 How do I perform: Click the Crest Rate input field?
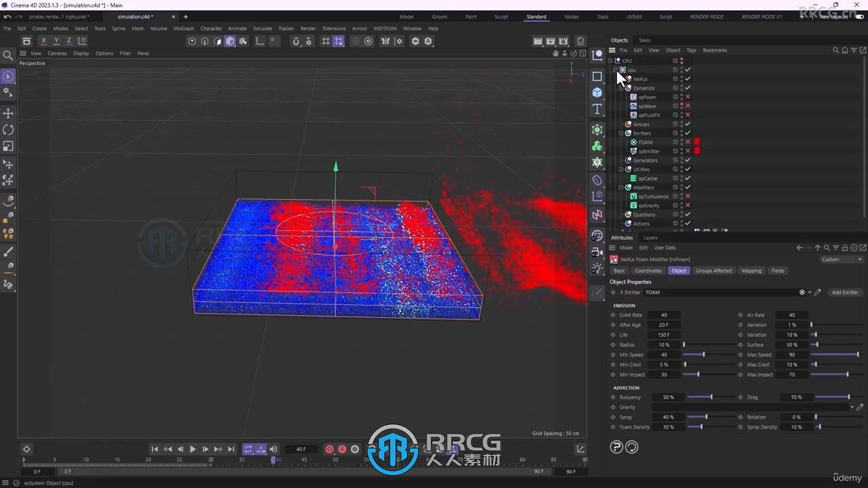(664, 315)
